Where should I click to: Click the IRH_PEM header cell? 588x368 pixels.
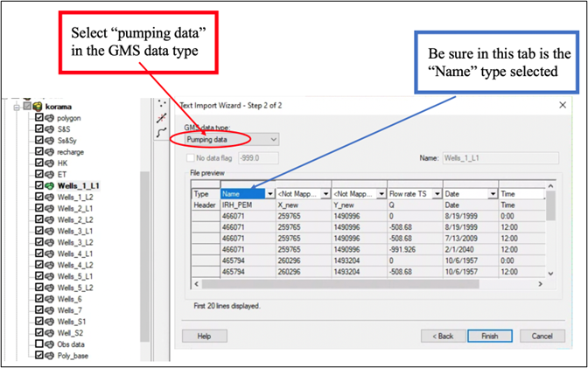point(248,205)
